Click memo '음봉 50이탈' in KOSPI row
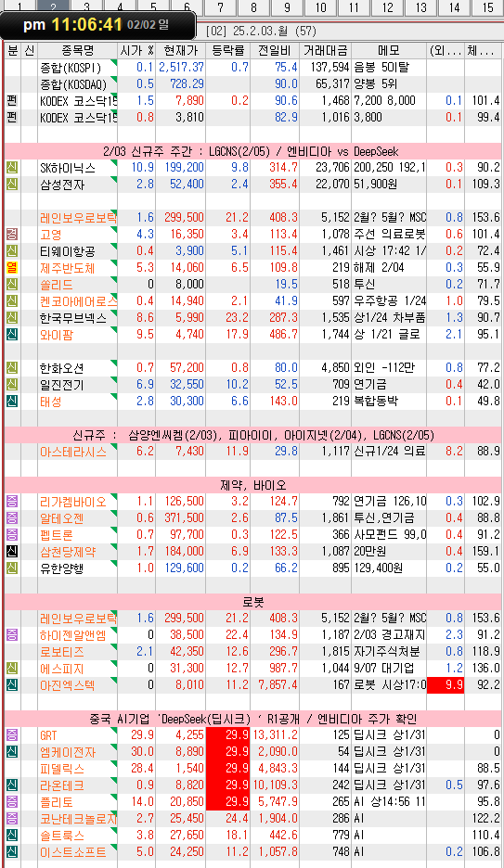Image resolution: width=504 pixels, height=868 pixels. [381, 68]
